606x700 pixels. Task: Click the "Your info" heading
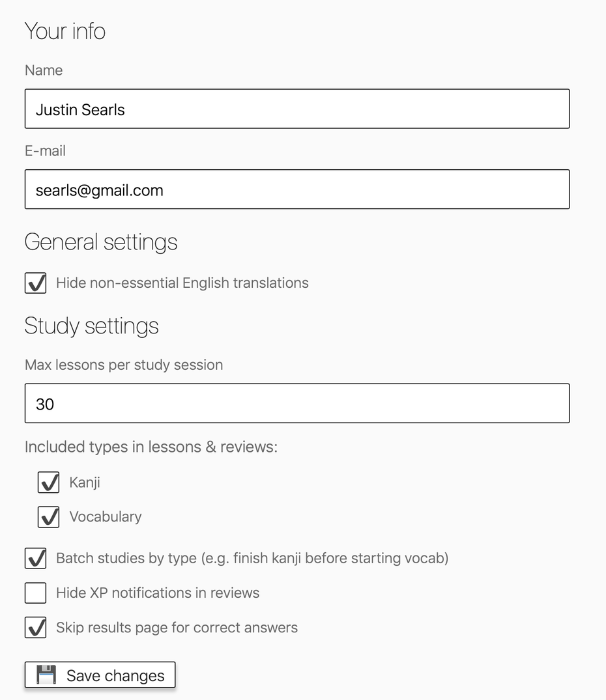pyautogui.click(x=65, y=31)
